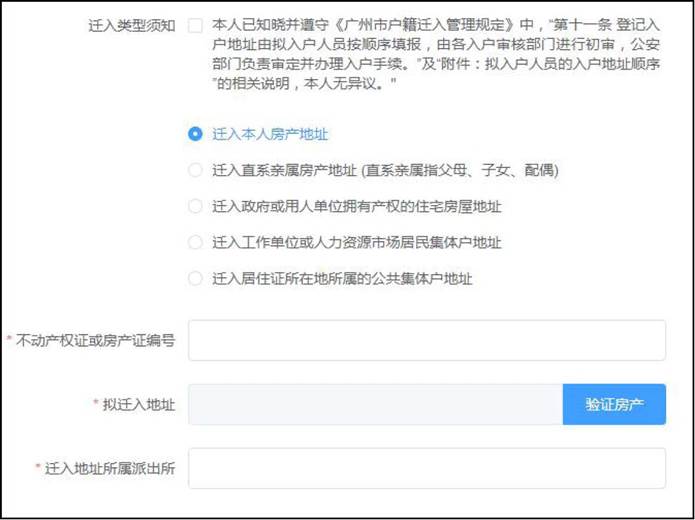Click the 迁入地址所属派出所 field label
This screenshot has height=520, width=695.
(110, 469)
